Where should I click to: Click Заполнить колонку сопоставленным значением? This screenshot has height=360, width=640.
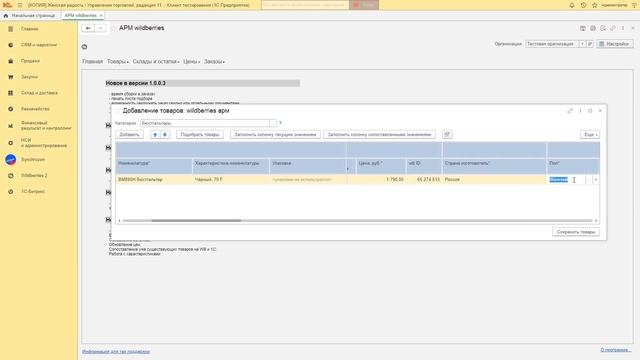click(x=379, y=135)
